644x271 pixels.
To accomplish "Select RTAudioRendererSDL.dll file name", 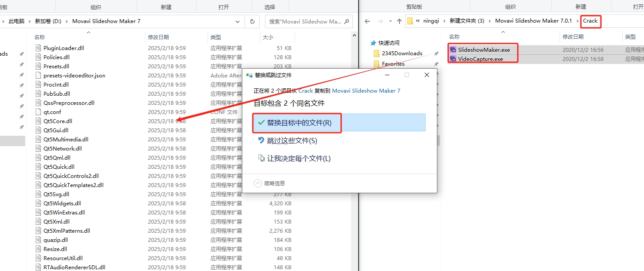I will 74,267.
